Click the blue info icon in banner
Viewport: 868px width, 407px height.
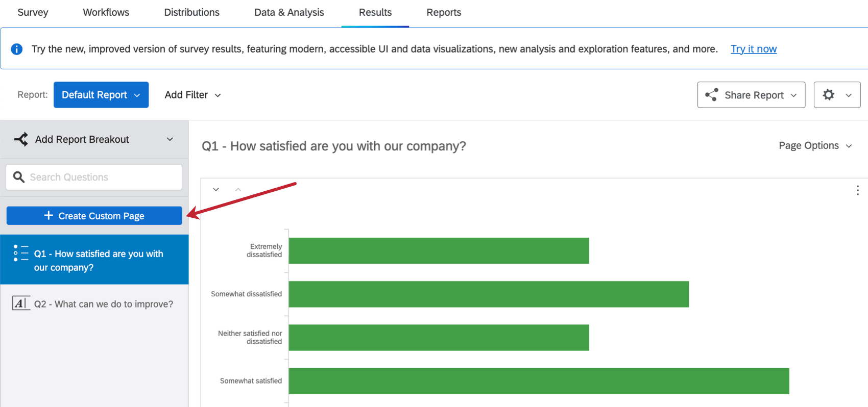click(x=17, y=49)
